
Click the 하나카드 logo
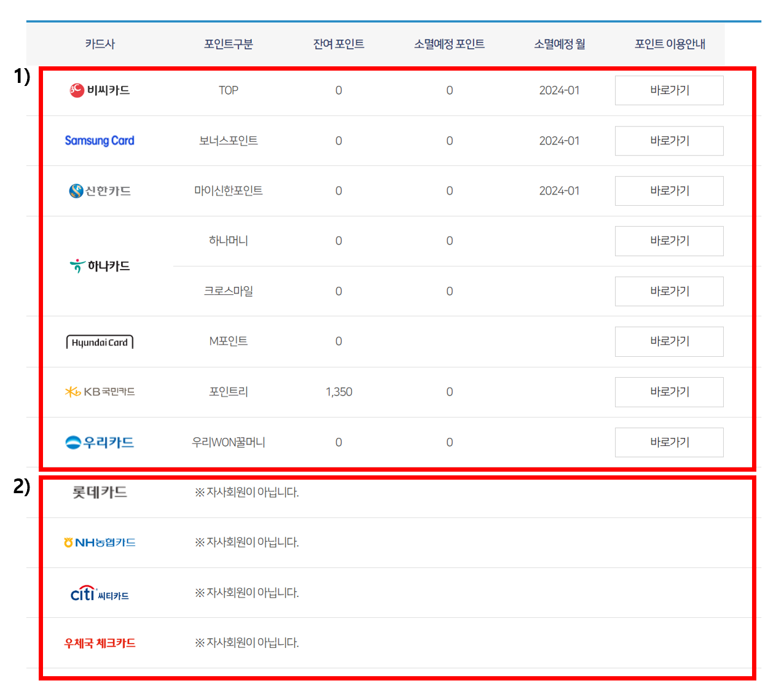[100, 266]
